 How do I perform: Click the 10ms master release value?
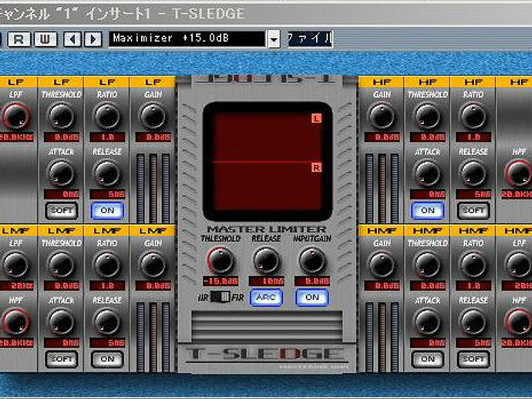[x=266, y=281]
